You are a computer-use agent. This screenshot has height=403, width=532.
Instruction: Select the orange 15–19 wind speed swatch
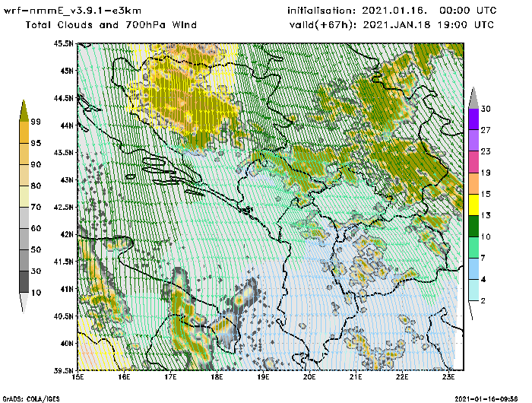tap(473, 183)
